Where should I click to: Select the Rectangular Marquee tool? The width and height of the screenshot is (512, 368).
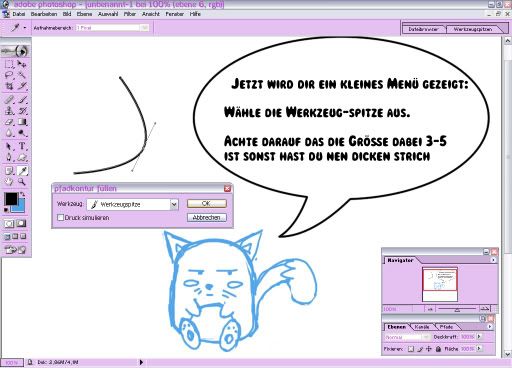(9, 64)
